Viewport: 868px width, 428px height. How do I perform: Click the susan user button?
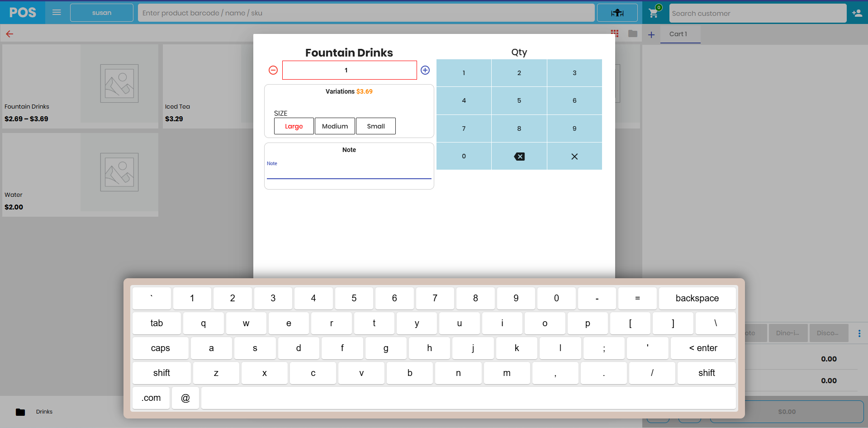(x=102, y=13)
